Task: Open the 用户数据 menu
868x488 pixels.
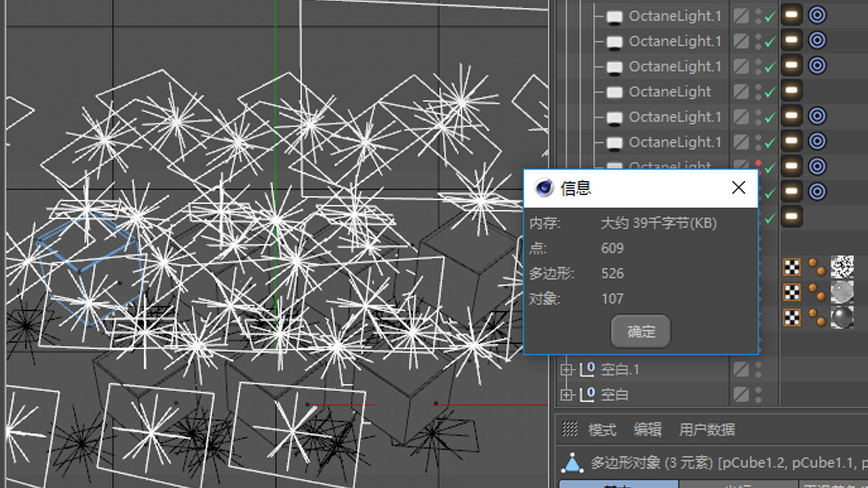Action: (707, 429)
